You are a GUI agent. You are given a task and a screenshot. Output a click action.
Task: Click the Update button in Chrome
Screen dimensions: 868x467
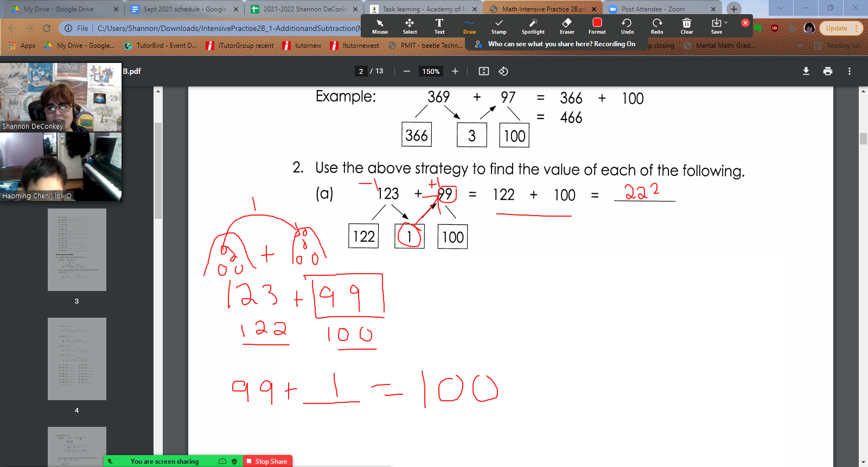point(841,28)
